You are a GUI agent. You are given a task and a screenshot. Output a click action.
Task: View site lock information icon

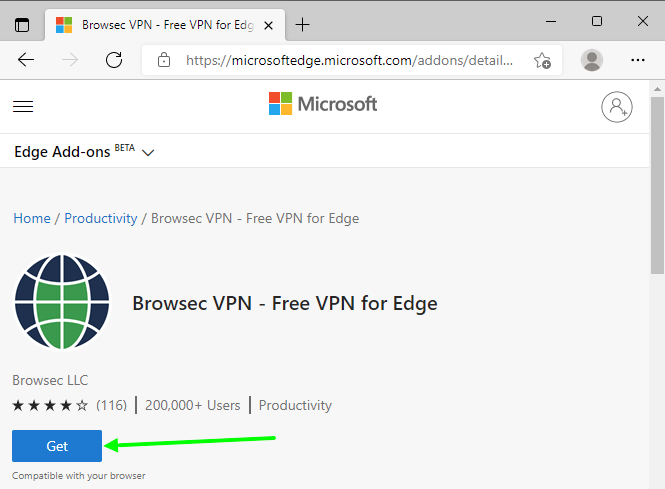click(x=165, y=60)
